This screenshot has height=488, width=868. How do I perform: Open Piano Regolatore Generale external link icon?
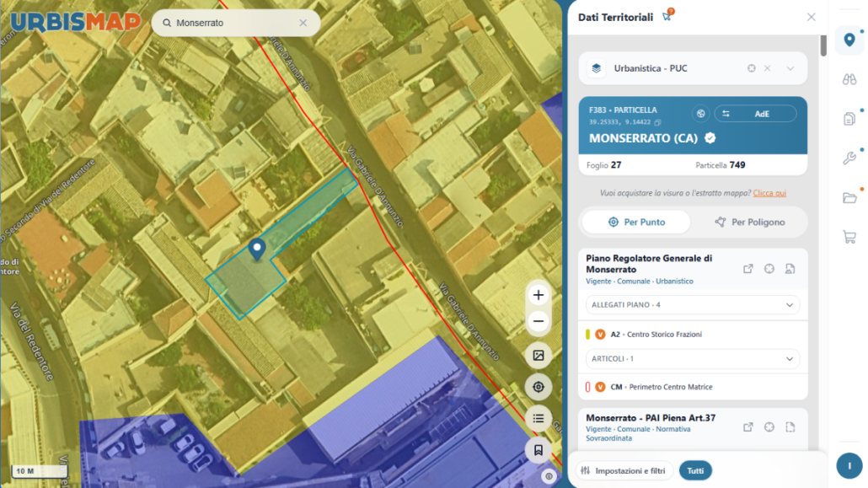[x=747, y=269]
